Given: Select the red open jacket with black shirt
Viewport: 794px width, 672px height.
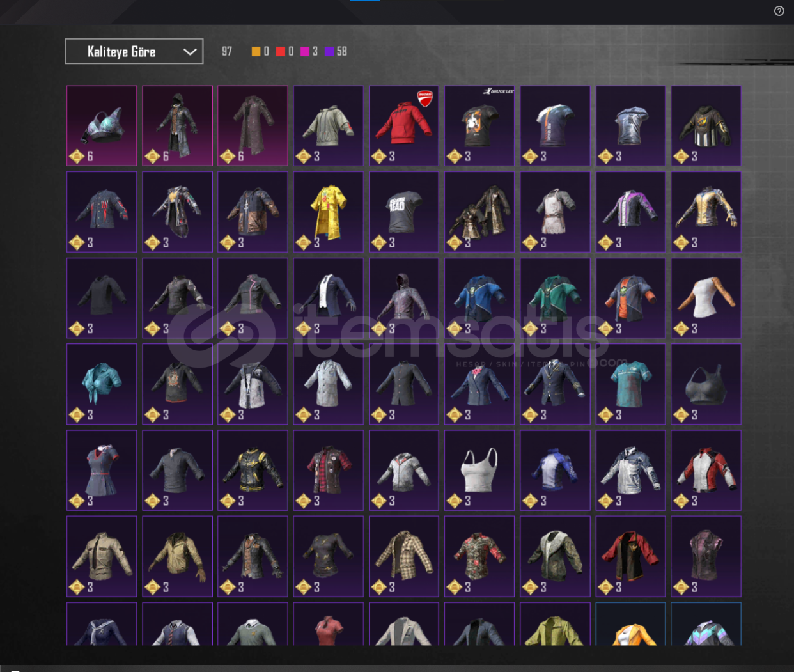Looking at the screenshot, I should tap(630, 557).
